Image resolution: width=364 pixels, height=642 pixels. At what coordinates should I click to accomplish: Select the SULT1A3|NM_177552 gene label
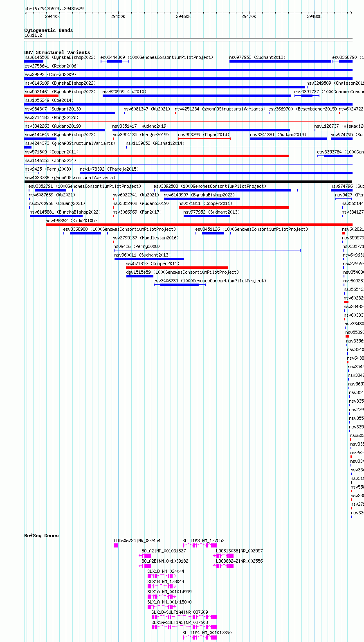pos(203,541)
